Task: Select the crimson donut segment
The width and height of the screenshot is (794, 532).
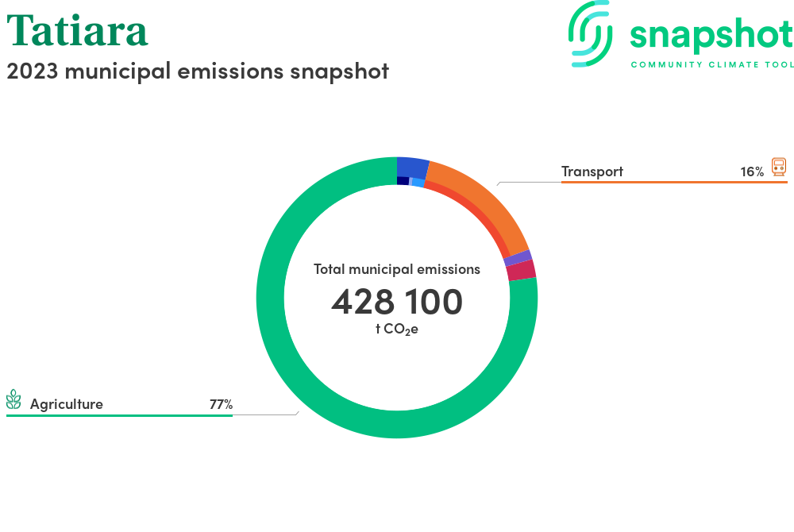Action: click(521, 270)
